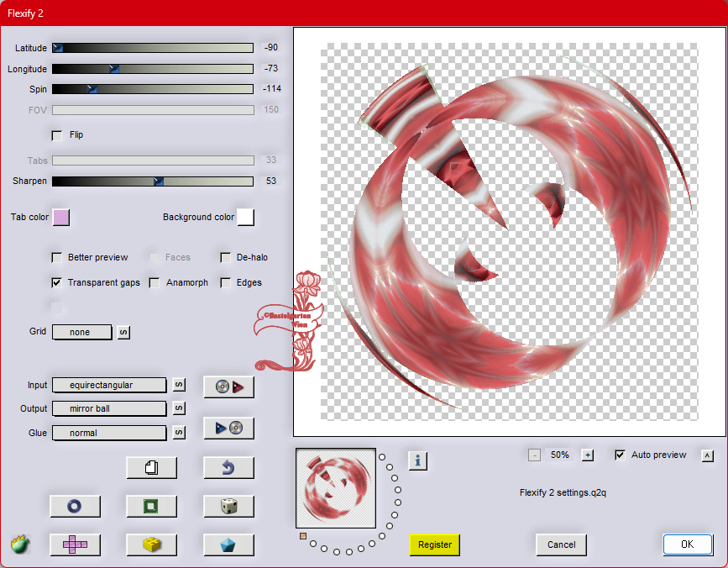The height and width of the screenshot is (568, 728).
Task: Open the Glue mode dropdown
Action: click(x=109, y=433)
